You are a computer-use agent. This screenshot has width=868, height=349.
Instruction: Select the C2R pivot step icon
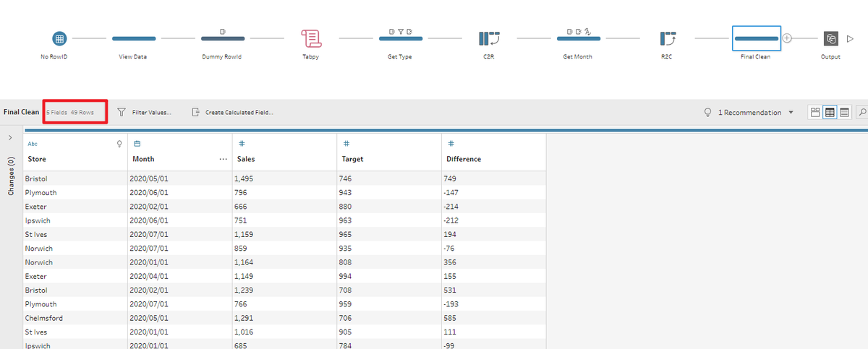488,38
